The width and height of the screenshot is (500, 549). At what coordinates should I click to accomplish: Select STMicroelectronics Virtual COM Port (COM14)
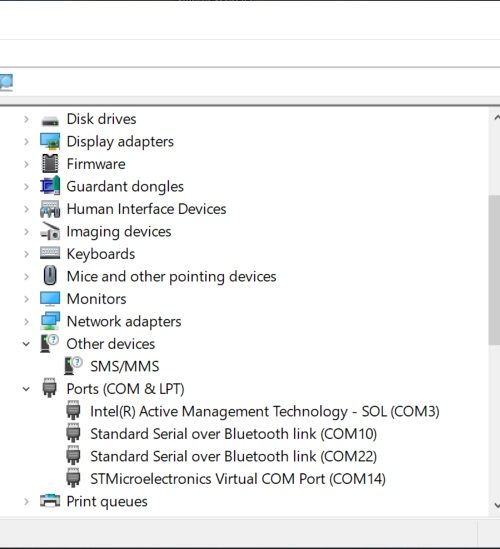click(238, 479)
